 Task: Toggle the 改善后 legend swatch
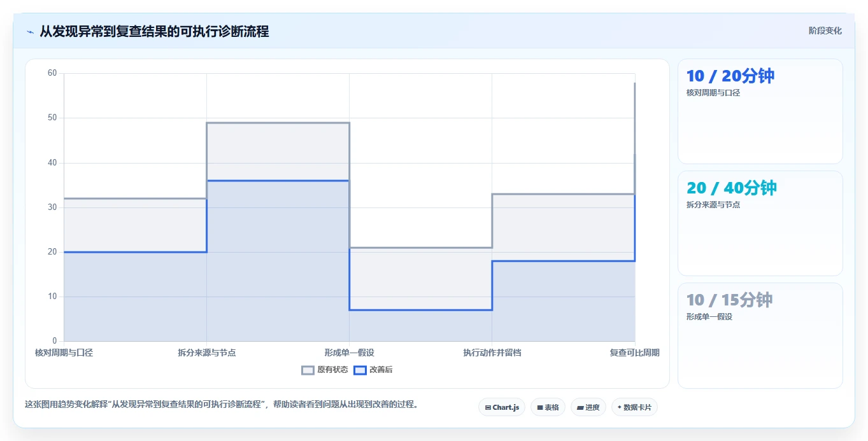[x=360, y=370]
